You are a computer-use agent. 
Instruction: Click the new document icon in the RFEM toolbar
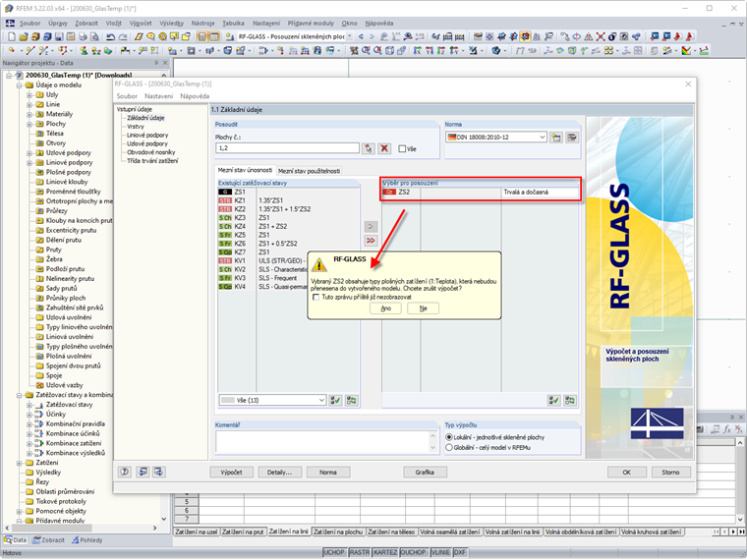point(12,36)
